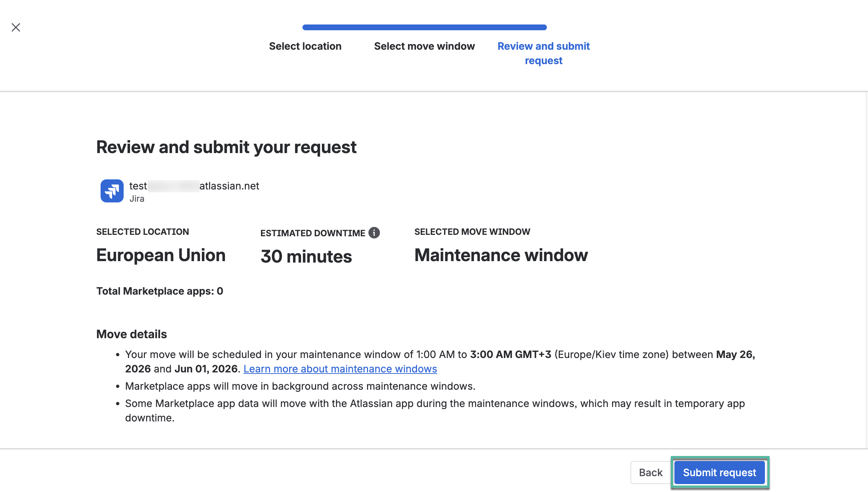The image size is (868, 492).
Task: Click the atlassian.net site name
Action: tap(194, 186)
